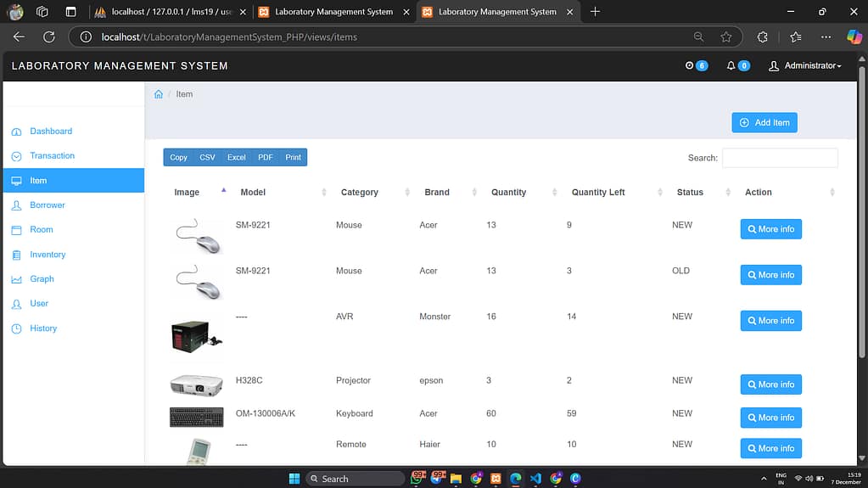
Task: Focus the Search input field
Action: pos(779,158)
